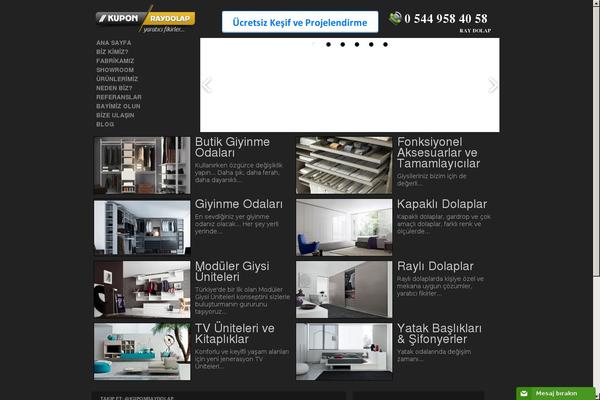Open Yatak Başlıkları & Şifonyerler link
The width and height of the screenshot is (600, 400).
(x=439, y=333)
